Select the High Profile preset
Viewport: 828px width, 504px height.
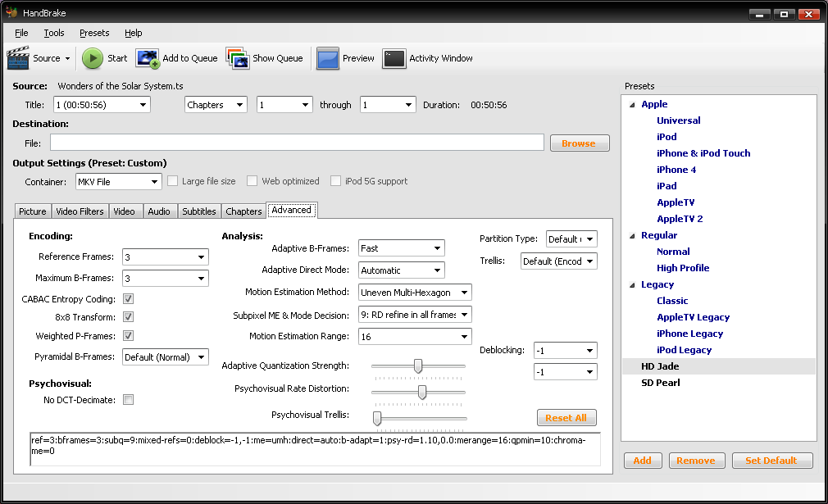pyautogui.click(x=683, y=268)
